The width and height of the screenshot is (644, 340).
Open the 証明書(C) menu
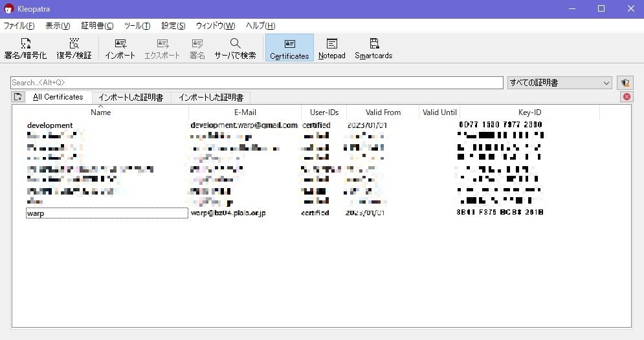pos(97,26)
